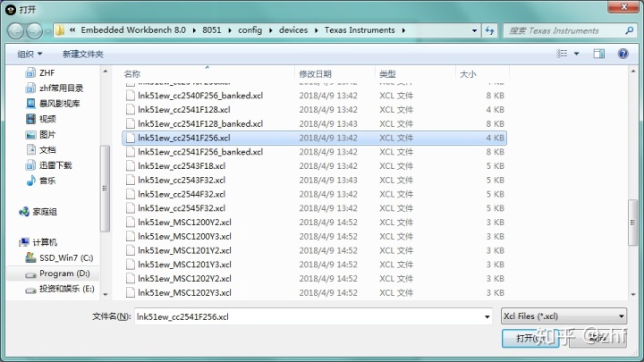Open the Program (D:) drive
The image size is (644, 362).
click(64, 274)
